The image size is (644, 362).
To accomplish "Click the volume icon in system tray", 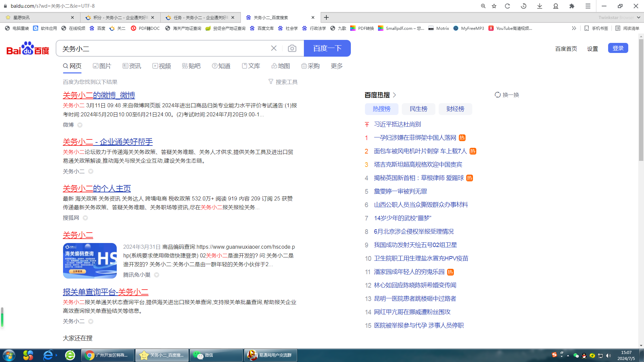I will coord(608,356).
